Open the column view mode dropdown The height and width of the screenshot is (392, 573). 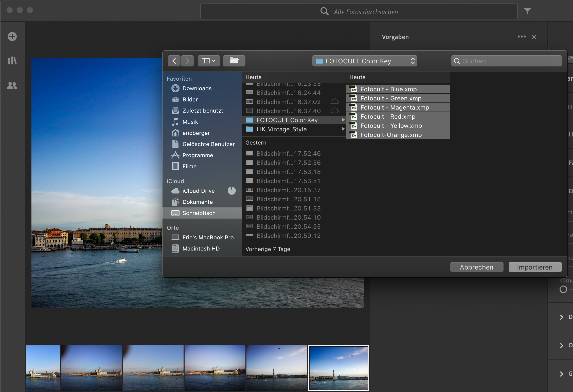pos(208,61)
